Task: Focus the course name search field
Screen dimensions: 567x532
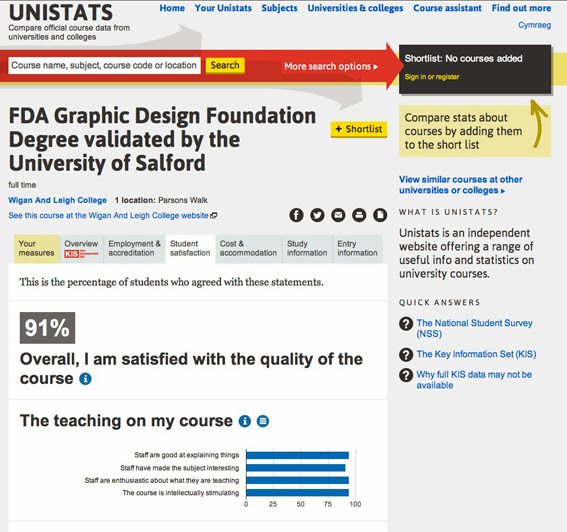Action: pyautogui.click(x=104, y=65)
